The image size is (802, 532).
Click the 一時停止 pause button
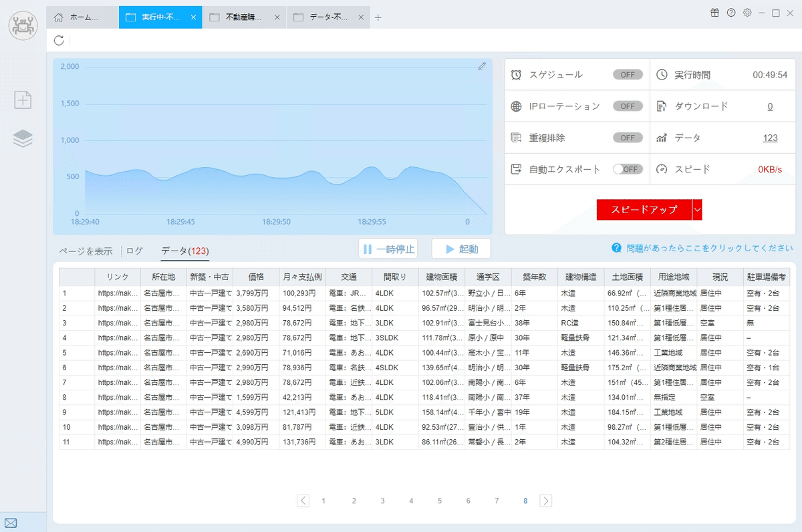pos(388,249)
